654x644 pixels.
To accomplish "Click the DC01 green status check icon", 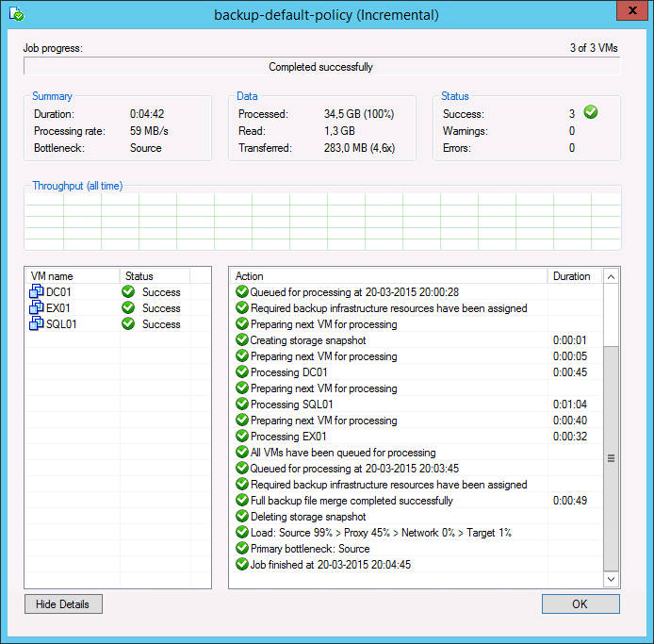I will [128, 292].
